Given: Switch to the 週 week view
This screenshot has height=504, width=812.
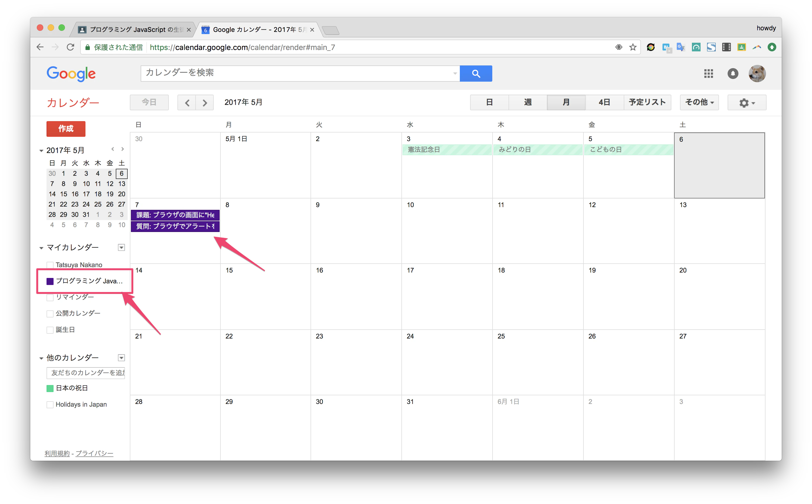Looking at the screenshot, I should tap(527, 102).
